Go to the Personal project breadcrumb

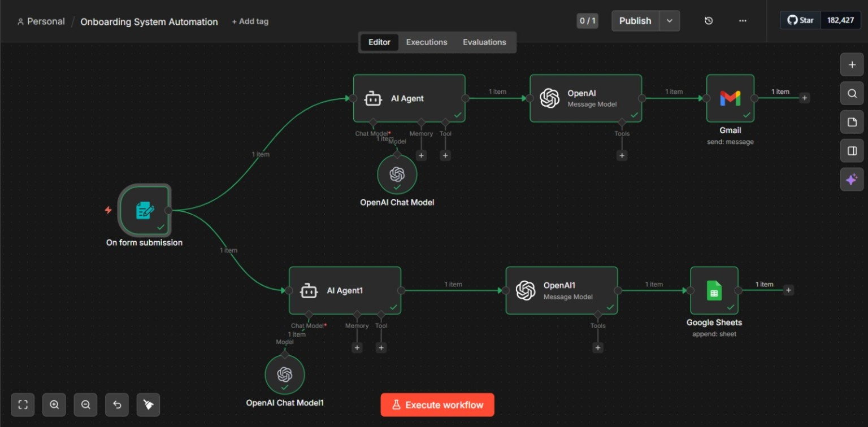point(41,21)
